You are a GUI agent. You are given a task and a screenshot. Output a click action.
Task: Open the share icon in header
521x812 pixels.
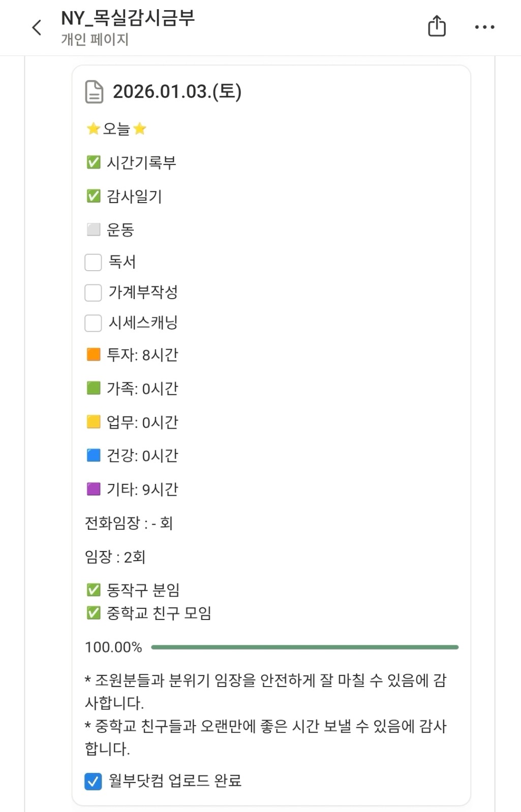437,26
